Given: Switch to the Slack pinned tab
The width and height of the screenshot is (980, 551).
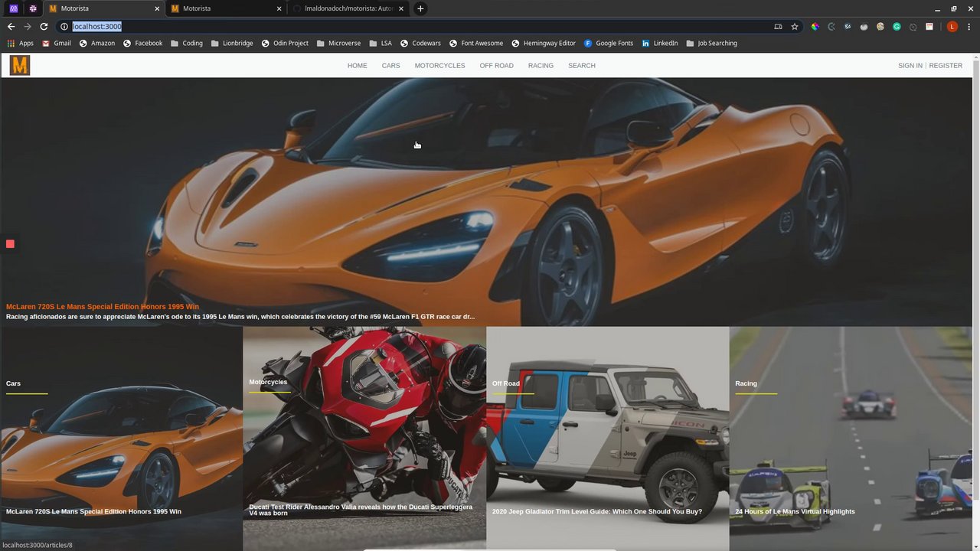Looking at the screenshot, I should coord(33,8).
